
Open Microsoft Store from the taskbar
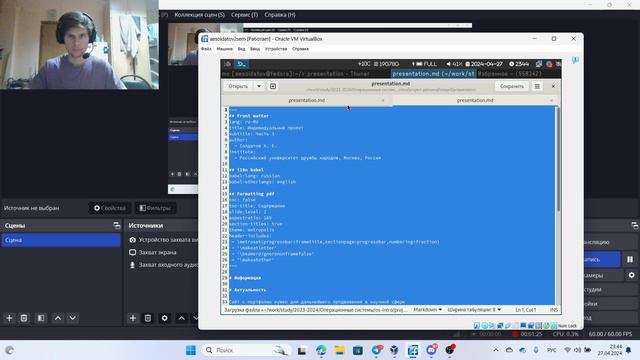coord(358,350)
